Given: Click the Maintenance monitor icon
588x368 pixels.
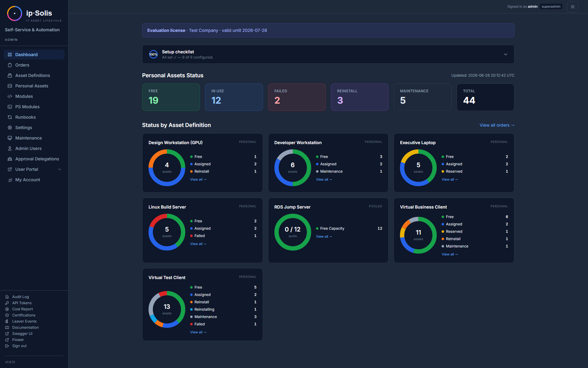Looking at the screenshot, I should coord(10,138).
